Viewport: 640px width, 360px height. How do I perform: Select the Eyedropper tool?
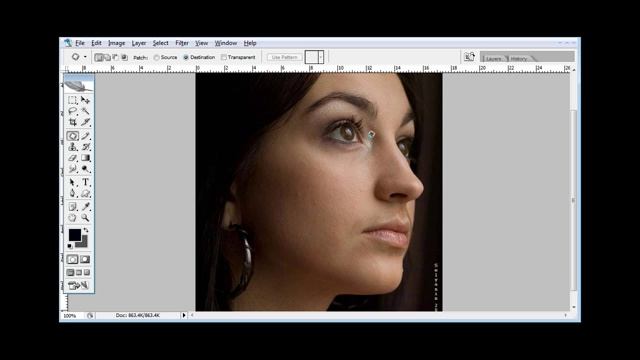point(85,207)
